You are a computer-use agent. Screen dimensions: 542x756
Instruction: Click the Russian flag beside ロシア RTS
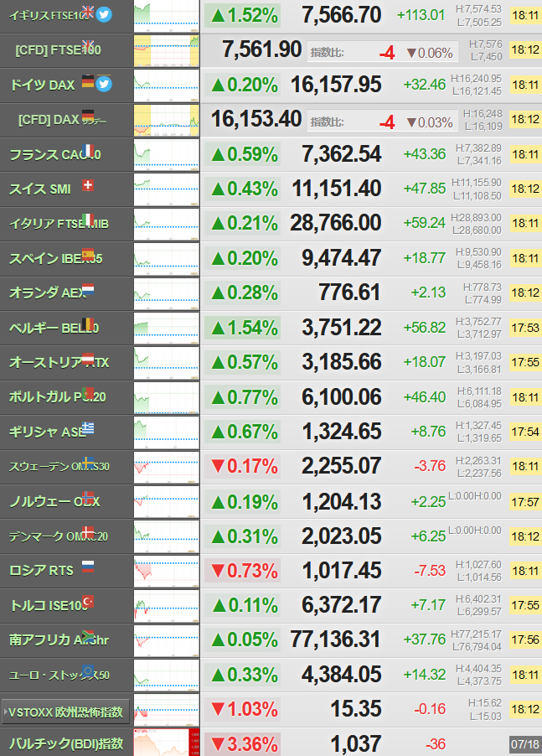coord(88,566)
